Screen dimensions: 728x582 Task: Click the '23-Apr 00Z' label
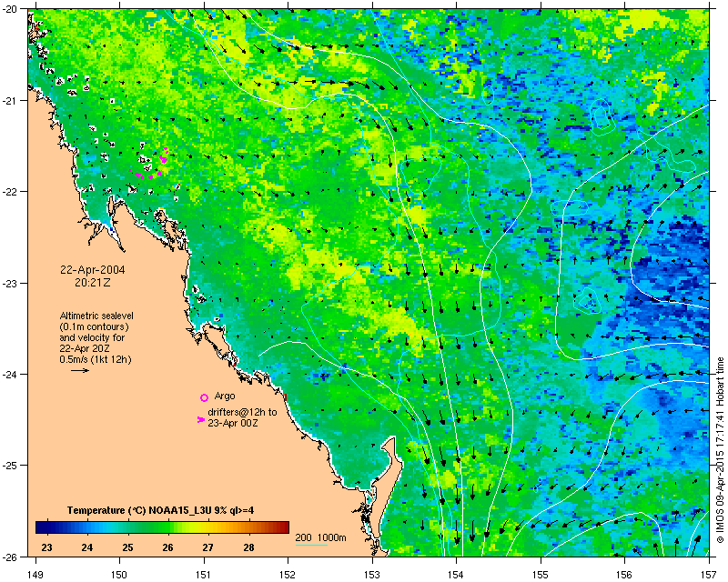(233, 423)
